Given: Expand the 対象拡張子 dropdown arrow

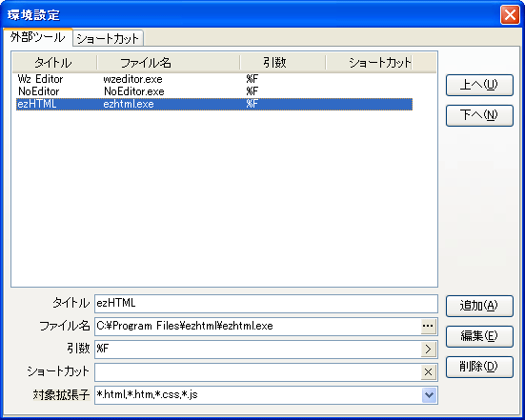Looking at the screenshot, I should (429, 395).
